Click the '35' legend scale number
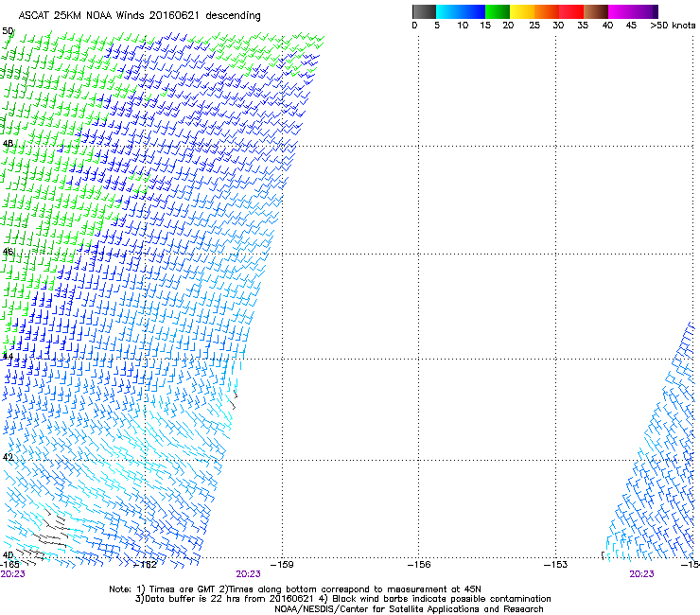The height and width of the screenshot is (615, 700). pyautogui.click(x=583, y=26)
